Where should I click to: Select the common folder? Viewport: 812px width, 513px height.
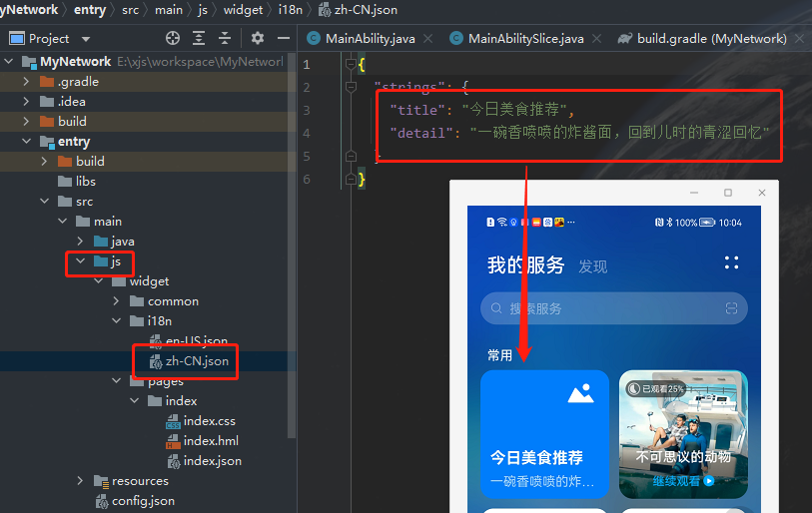pyautogui.click(x=164, y=301)
